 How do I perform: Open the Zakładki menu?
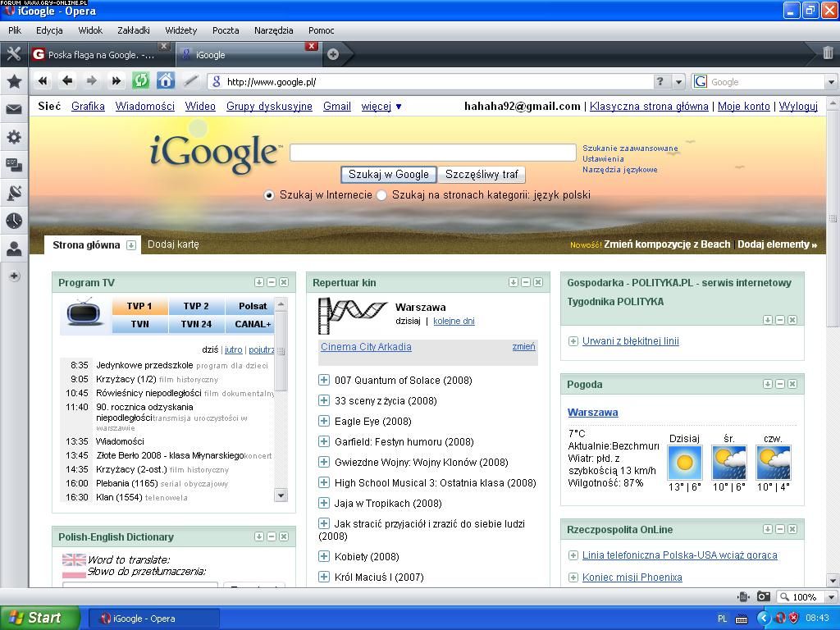(x=134, y=30)
